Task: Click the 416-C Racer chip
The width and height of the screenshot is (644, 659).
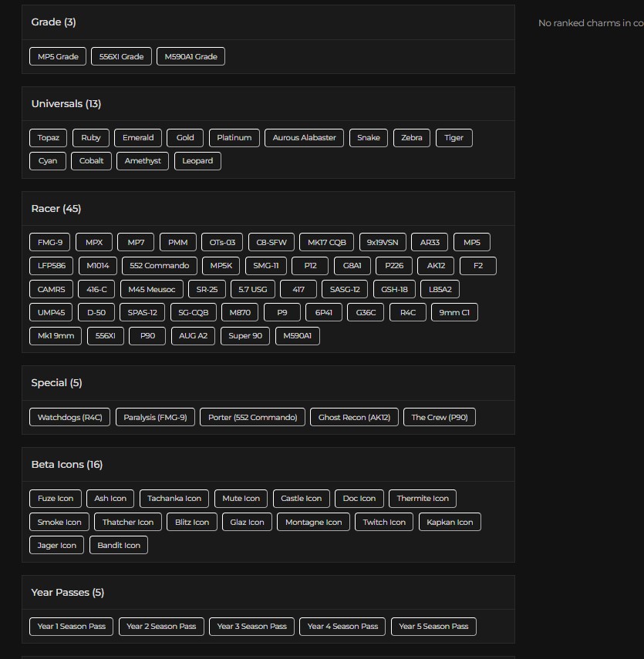Action: click(x=96, y=289)
